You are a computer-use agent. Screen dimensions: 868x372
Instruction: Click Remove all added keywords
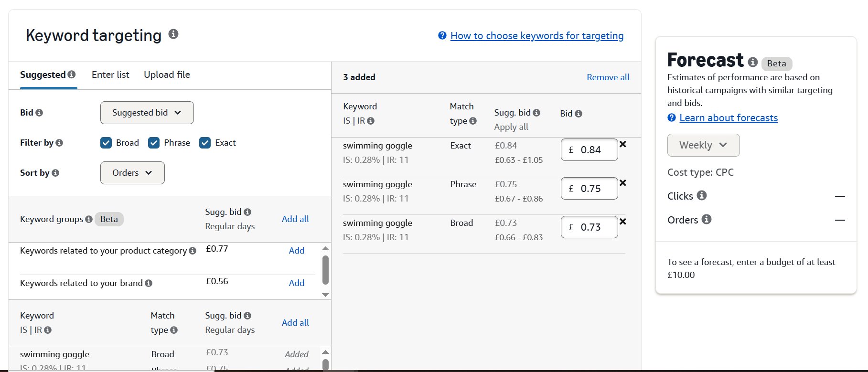pos(608,77)
